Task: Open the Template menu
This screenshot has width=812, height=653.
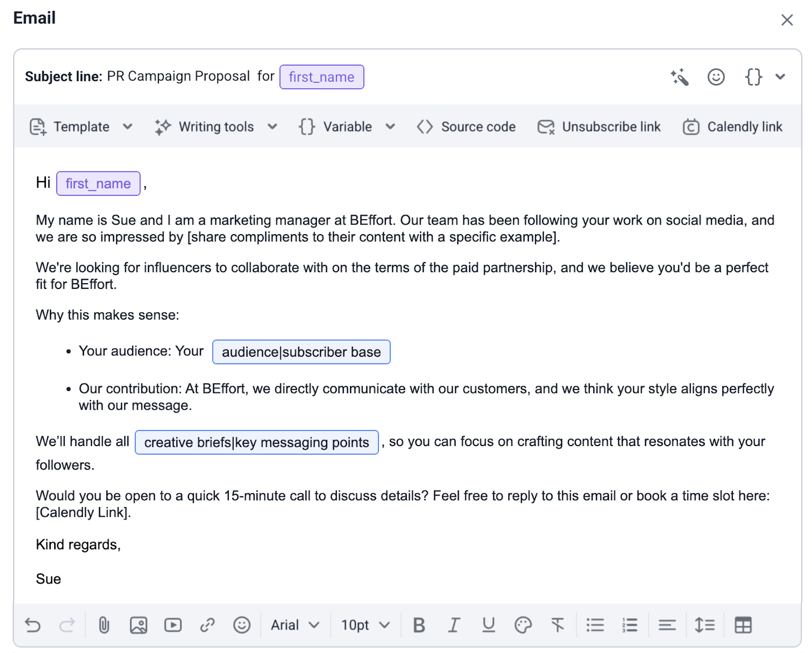Action: 81,126
